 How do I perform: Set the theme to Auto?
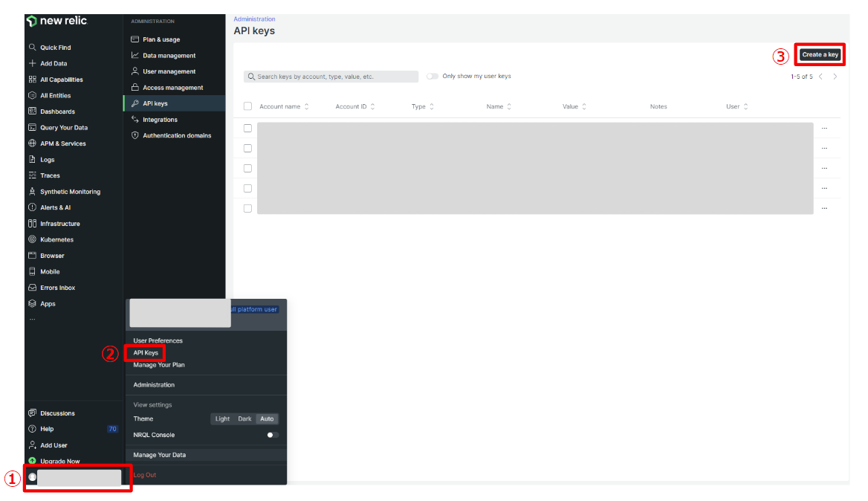coord(267,419)
